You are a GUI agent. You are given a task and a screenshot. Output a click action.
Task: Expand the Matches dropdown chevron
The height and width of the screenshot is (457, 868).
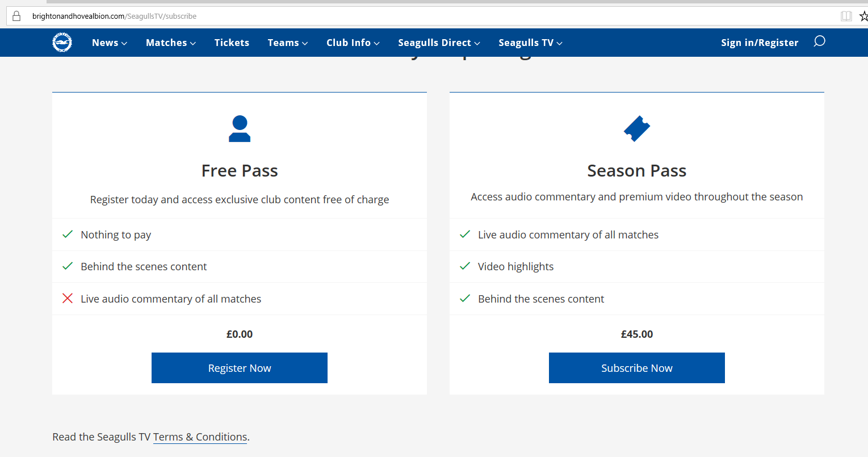click(193, 44)
